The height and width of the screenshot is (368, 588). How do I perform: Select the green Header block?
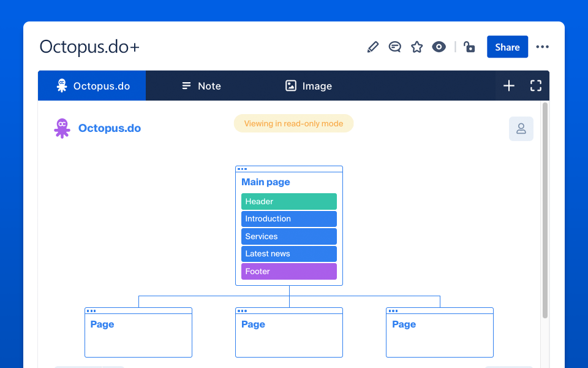pyautogui.click(x=289, y=201)
